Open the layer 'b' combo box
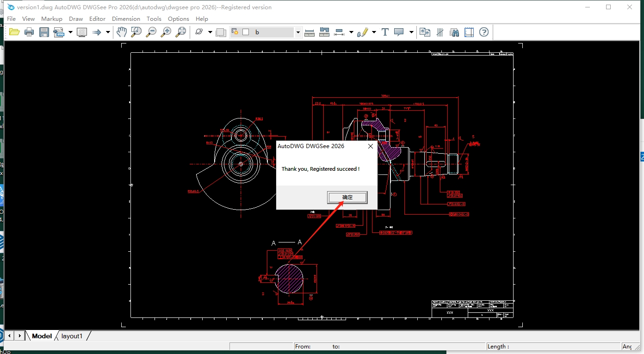The image size is (644, 354). pyautogui.click(x=297, y=32)
